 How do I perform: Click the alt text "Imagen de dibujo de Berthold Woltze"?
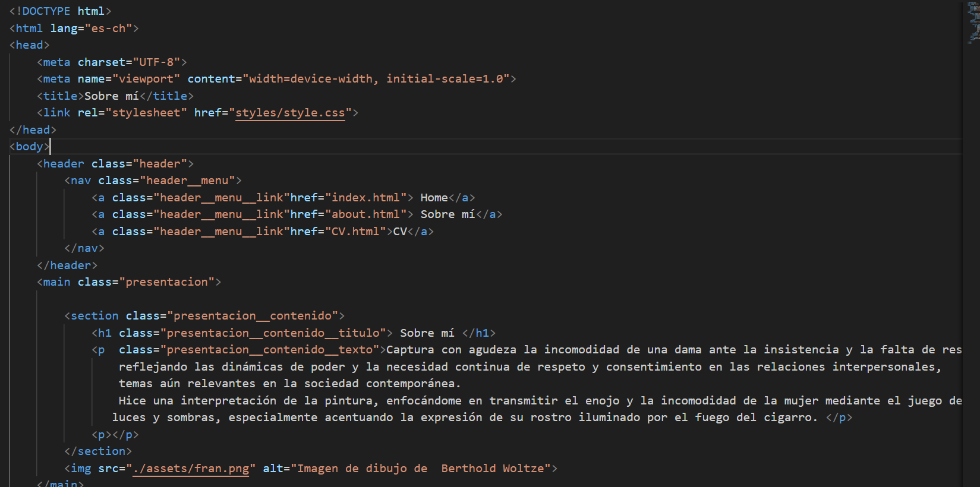[421, 469]
